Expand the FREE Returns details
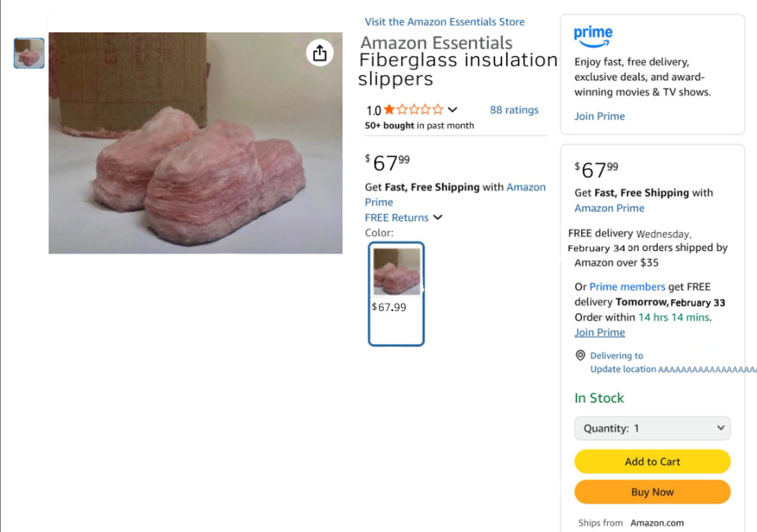Screen dimensions: 757x532 (x=438, y=218)
